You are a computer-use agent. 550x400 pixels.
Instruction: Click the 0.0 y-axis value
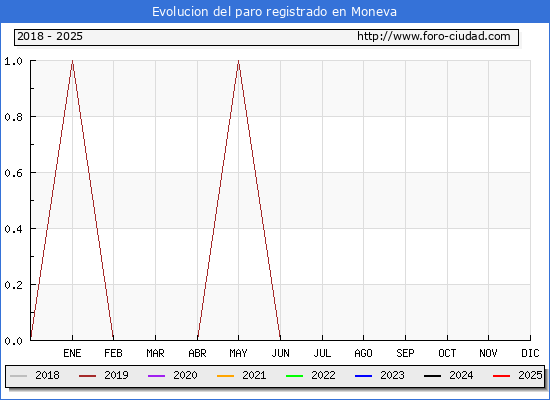(x=13, y=341)
